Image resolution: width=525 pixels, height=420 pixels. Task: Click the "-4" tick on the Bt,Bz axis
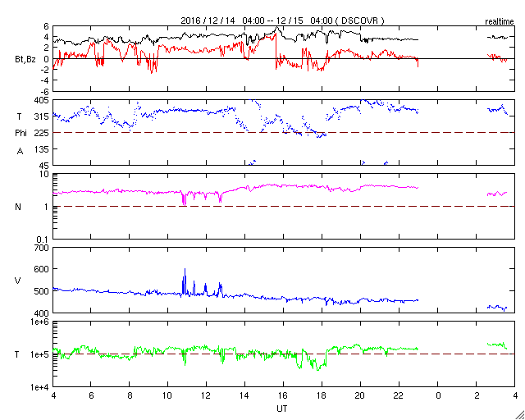pos(45,80)
